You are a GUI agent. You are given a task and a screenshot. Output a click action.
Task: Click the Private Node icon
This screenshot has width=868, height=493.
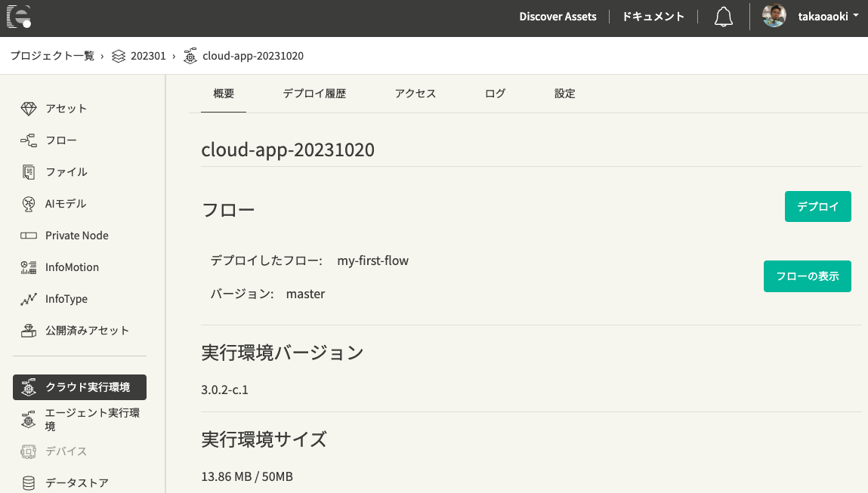(x=29, y=236)
